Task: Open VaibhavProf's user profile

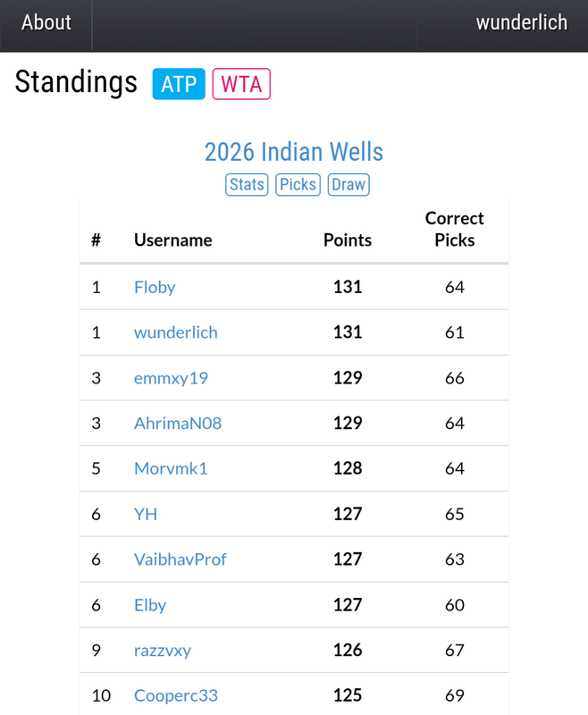Action: (180, 559)
